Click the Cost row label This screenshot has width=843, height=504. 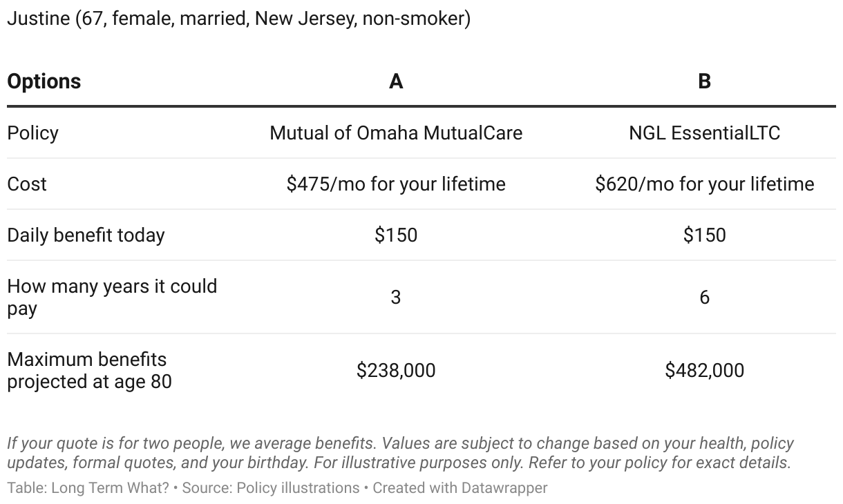click(x=27, y=184)
